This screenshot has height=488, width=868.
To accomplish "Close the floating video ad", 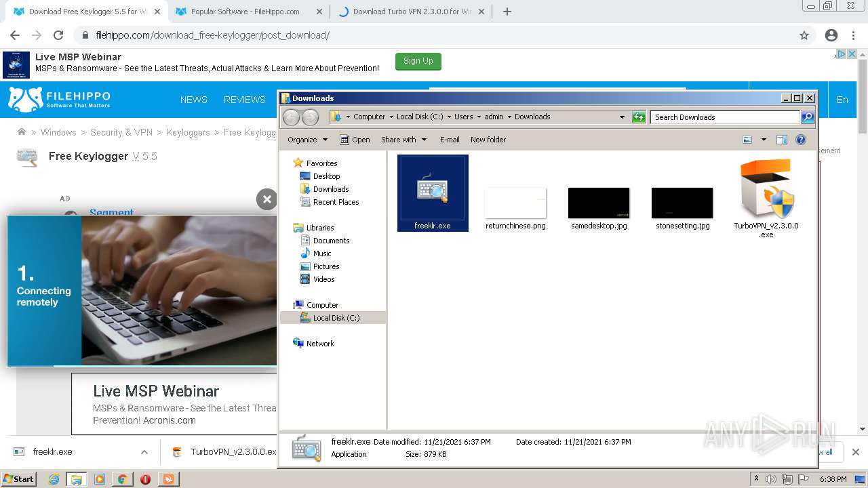I will click(267, 199).
